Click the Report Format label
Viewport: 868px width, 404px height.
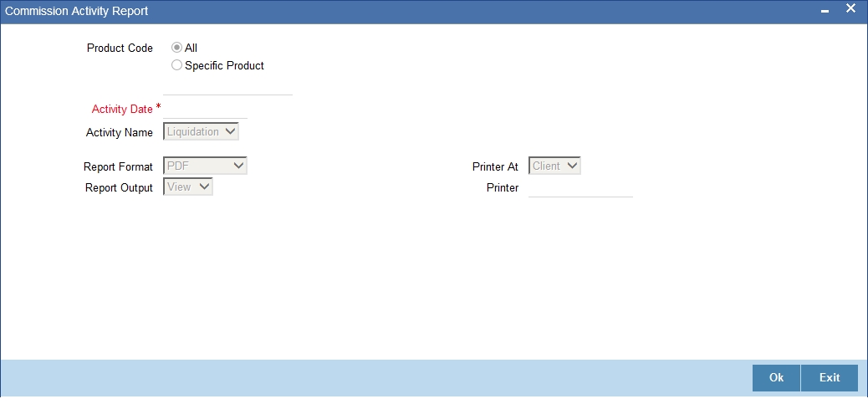[x=119, y=167]
